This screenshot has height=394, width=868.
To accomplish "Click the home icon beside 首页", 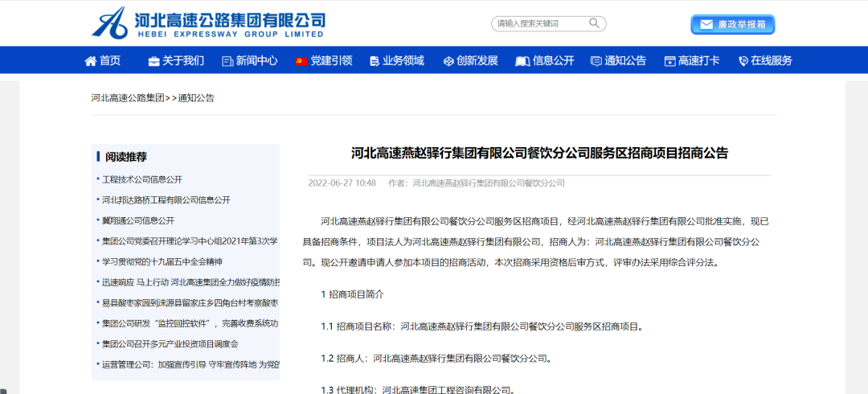I will 90,61.
